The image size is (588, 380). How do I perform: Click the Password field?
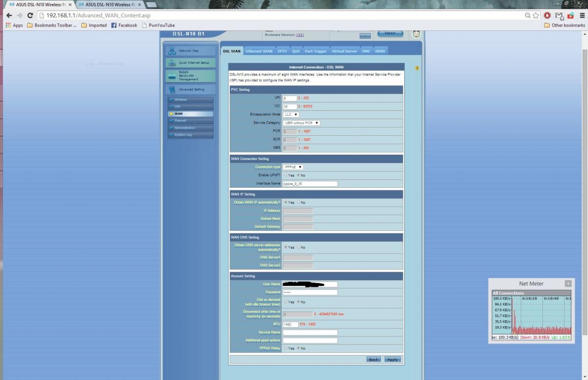click(x=310, y=292)
